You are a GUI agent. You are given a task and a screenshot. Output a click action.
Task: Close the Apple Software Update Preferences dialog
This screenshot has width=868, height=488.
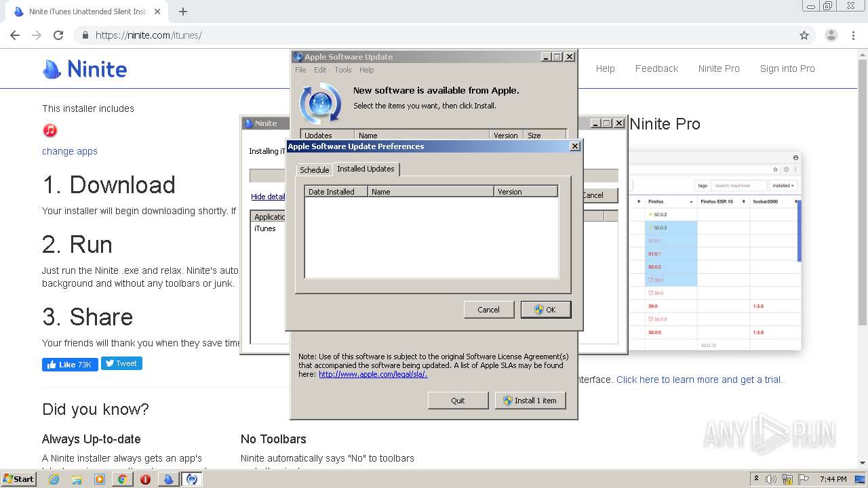(574, 146)
